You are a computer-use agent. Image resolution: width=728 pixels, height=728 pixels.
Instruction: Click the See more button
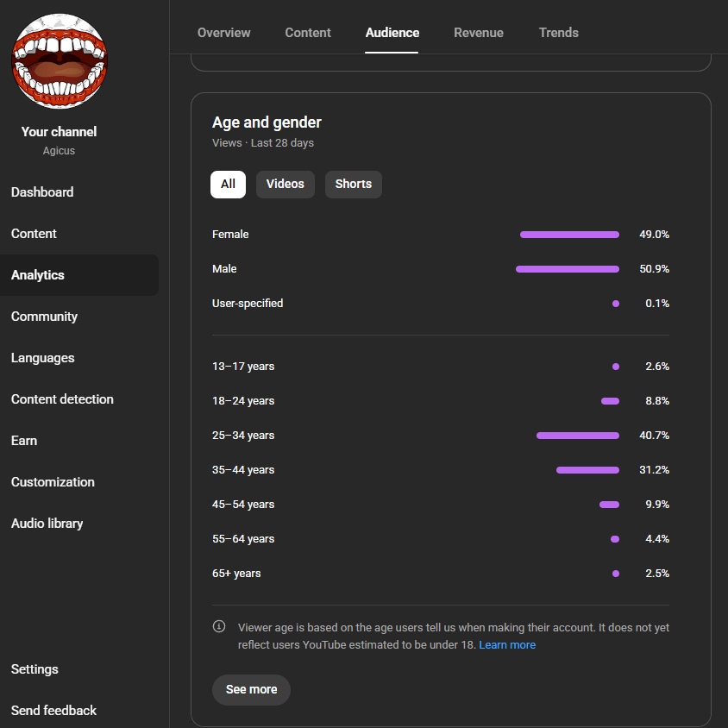(x=251, y=689)
